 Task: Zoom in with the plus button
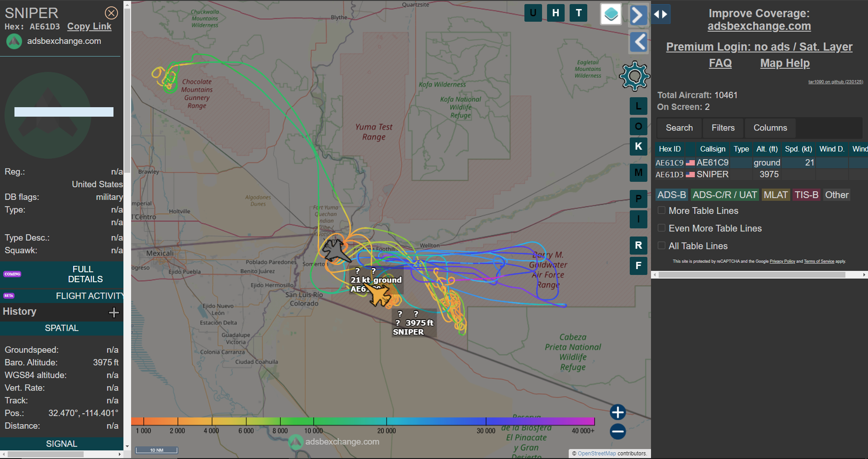(x=618, y=412)
